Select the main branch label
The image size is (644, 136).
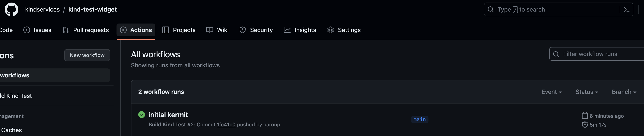point(420,120)
